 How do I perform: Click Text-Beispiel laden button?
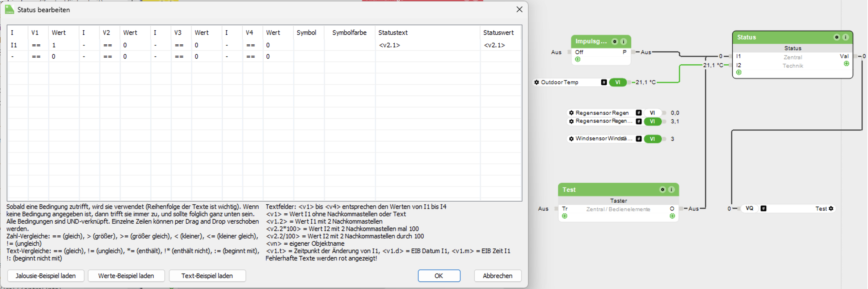coord(207,276)
